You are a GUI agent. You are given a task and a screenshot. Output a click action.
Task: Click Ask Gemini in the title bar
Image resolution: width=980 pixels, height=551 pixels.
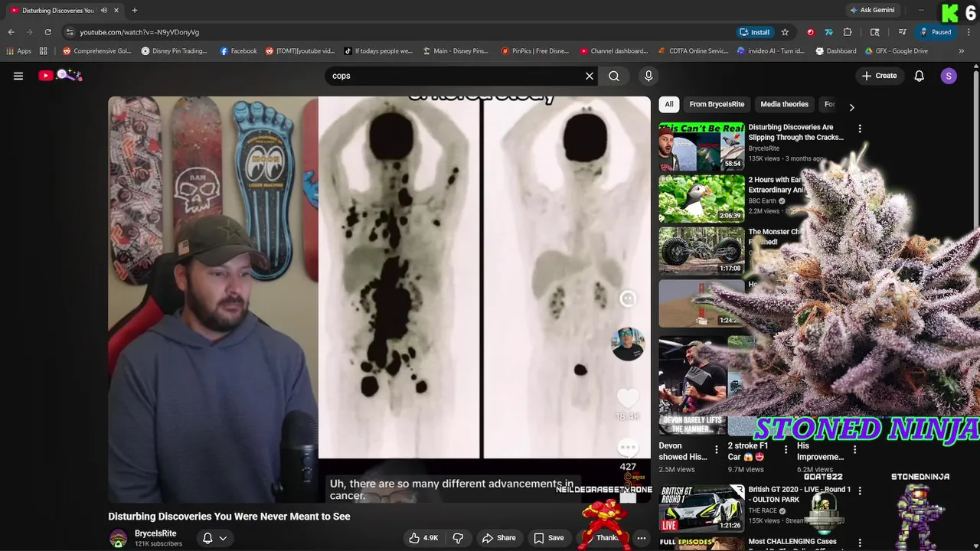pyautogui.click(x=872, y=10)
